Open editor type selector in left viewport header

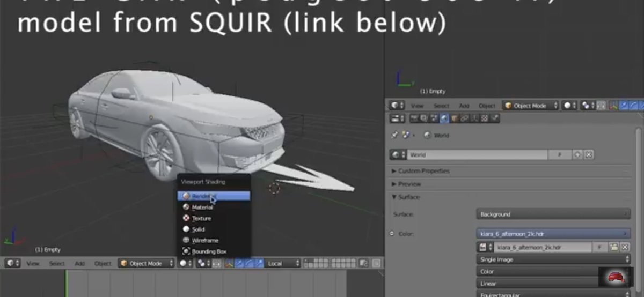point(13,263)
